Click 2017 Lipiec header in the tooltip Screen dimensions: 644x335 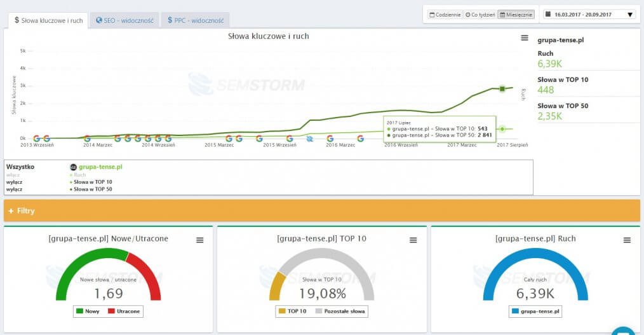398,123
